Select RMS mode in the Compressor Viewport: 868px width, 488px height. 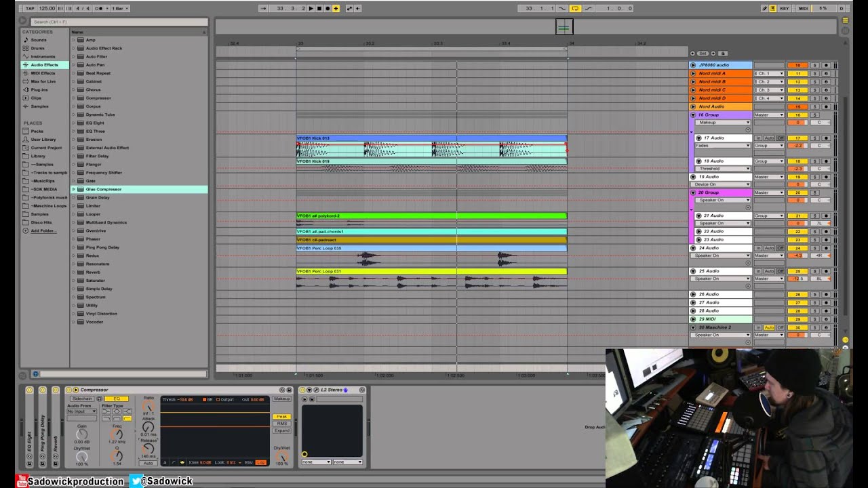[x=281, y=424]
